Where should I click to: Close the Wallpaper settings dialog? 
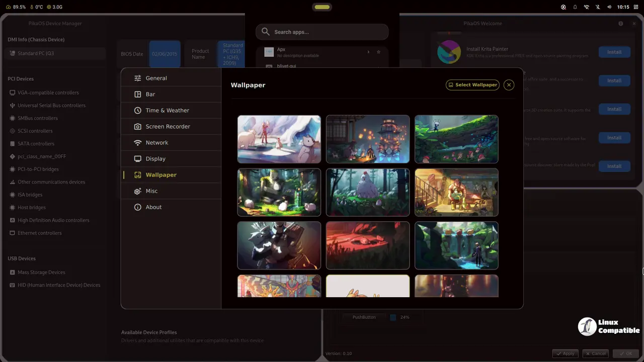click(x=509, y=85)
